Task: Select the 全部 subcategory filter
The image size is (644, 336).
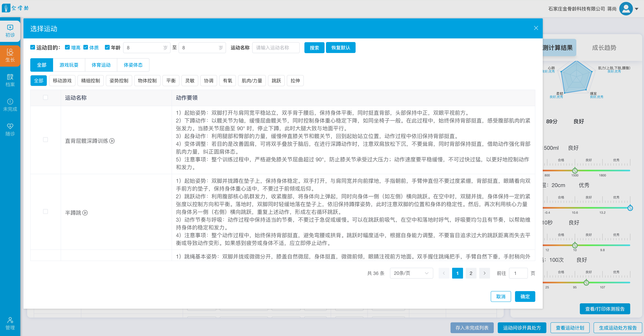Action: click(x=39, y=81)
